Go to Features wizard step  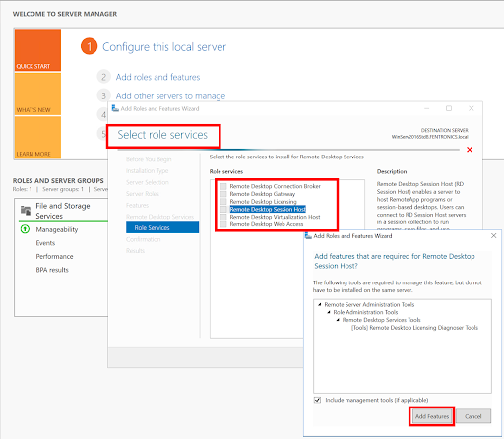click(x=137, y=206)
